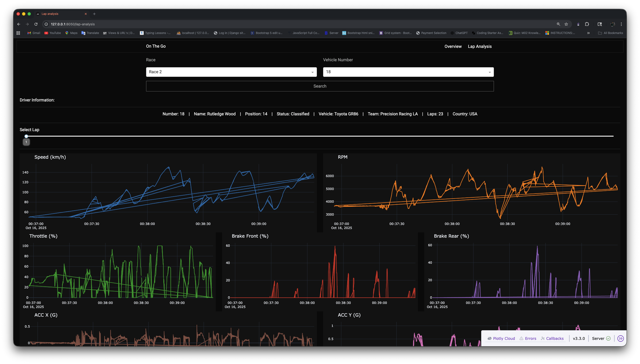Open the apps grid icon in bookmarks bar
Image resolution: width=640 pixels, height=364 pixels.
click(x=18, y=33)
